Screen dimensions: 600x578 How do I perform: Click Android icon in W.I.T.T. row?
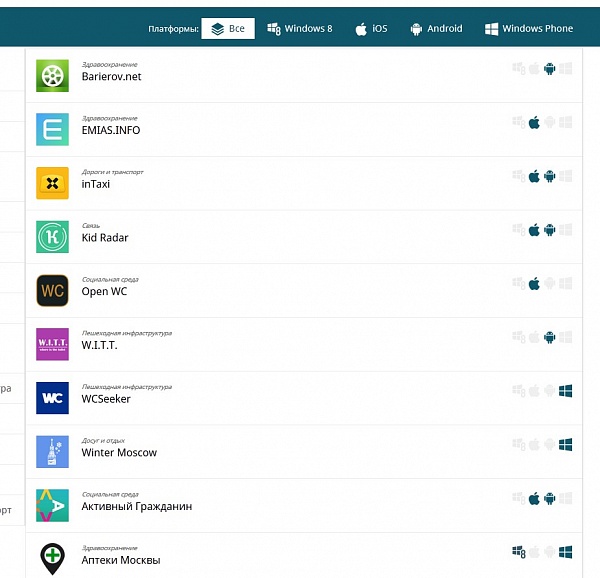549,338
